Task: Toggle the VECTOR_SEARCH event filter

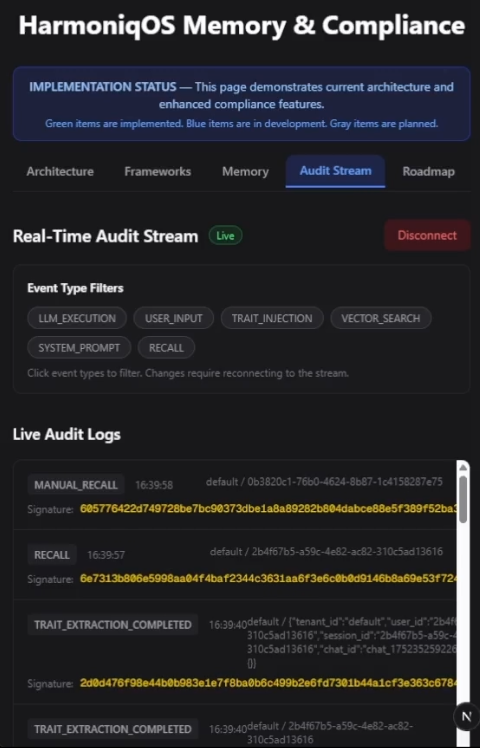Action: click(x=381, y=318)
